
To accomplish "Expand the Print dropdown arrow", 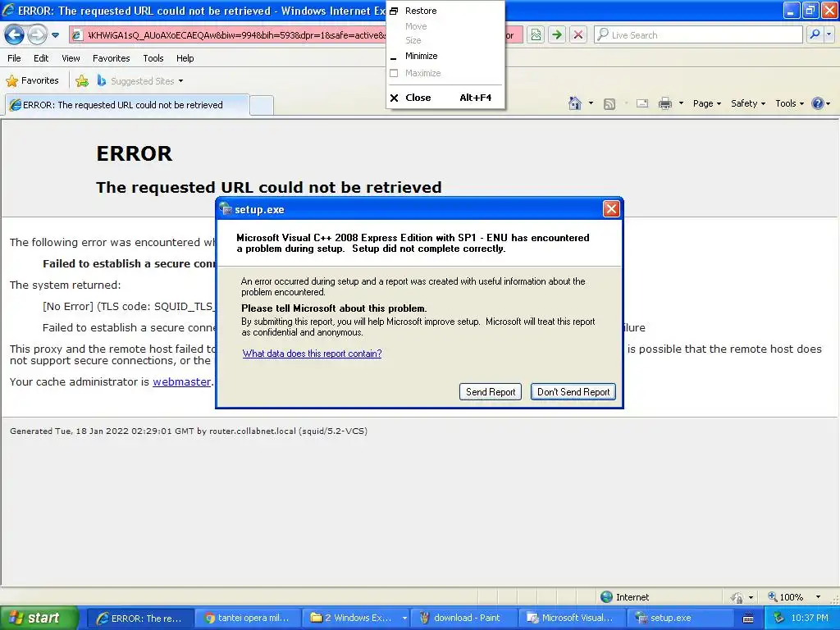I will [x=681, y=103].
